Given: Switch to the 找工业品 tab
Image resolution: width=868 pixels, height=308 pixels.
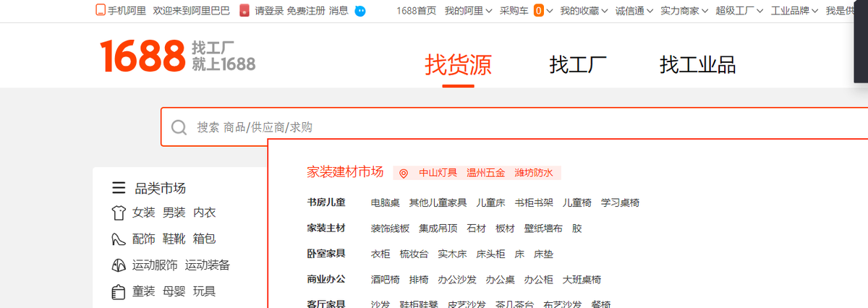Looking at the screenshot, I should coord(697,64).
